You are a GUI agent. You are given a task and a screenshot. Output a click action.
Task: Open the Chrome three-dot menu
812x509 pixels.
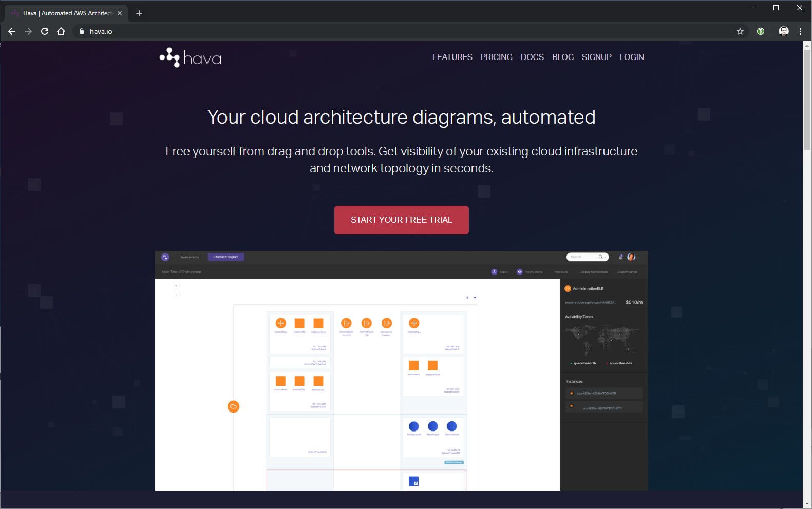point(800,31)
